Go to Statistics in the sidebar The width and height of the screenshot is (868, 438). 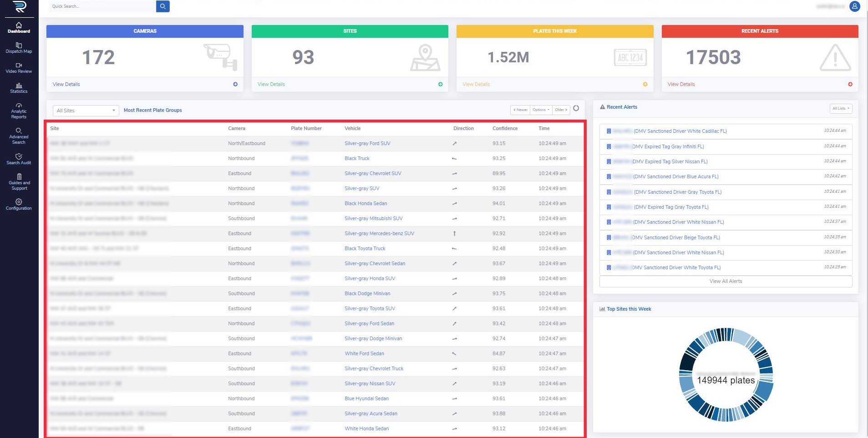(x=19, y=88)
